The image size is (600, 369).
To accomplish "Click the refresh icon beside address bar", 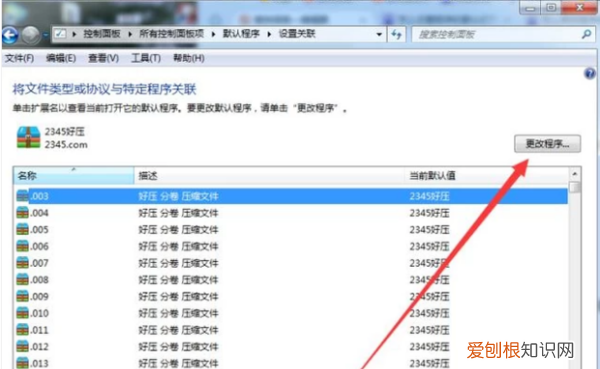I will 396,34.
